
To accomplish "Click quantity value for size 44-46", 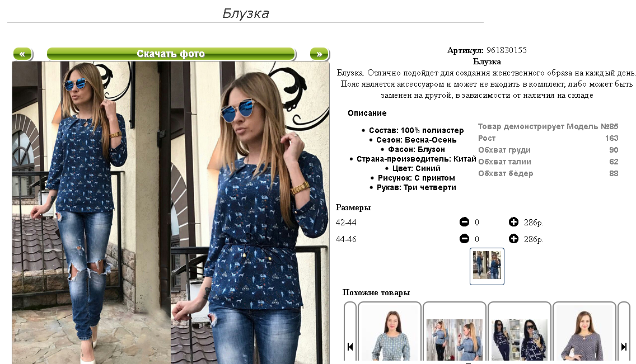I will 477,239.
